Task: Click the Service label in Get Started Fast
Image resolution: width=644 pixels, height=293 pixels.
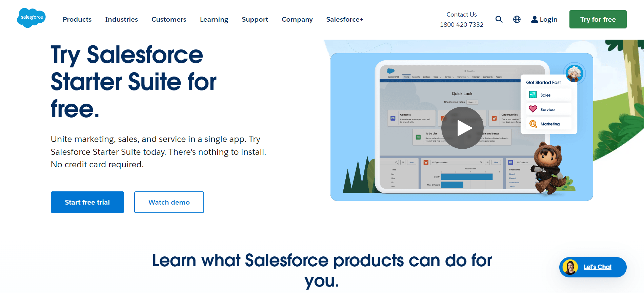Action: [547, 109]
